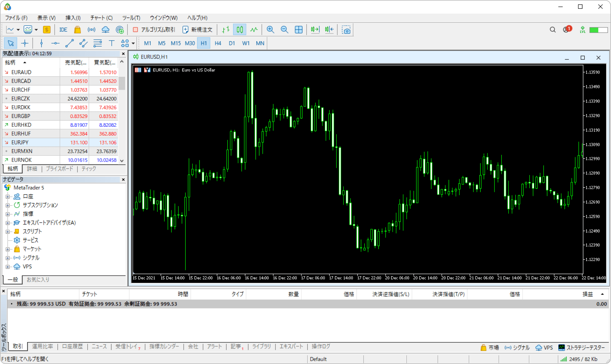Toggle the アルゴリズム取引 algo trading button
The width and height of the screenshot is (611, 364).
(154, 30)
